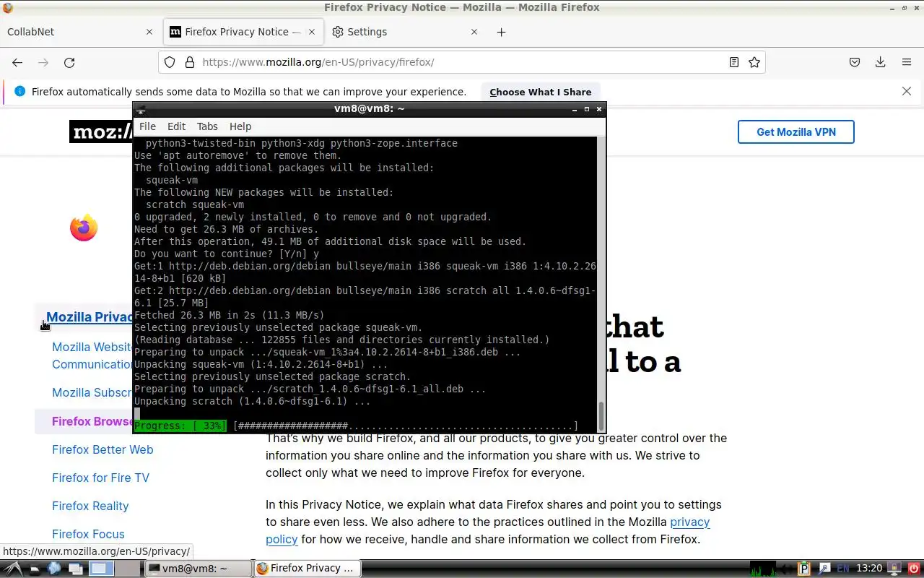Click the URL address bar field

point(462,62)
